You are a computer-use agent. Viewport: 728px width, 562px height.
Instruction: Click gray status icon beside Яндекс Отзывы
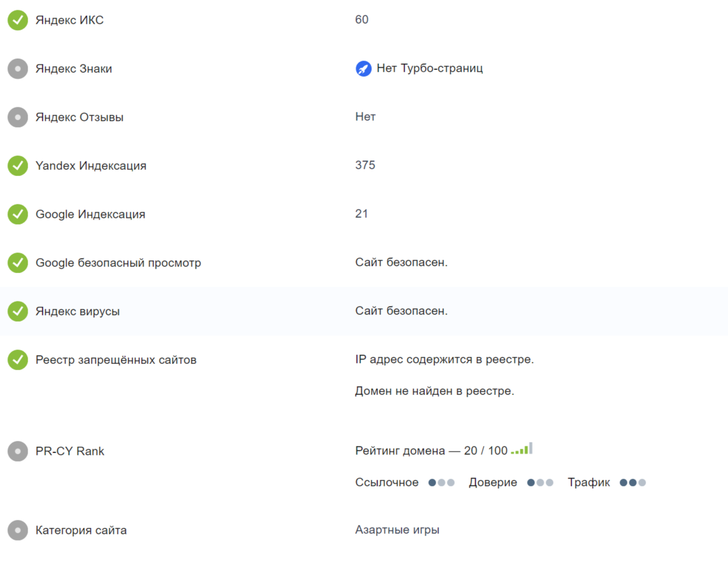(17, 117)
